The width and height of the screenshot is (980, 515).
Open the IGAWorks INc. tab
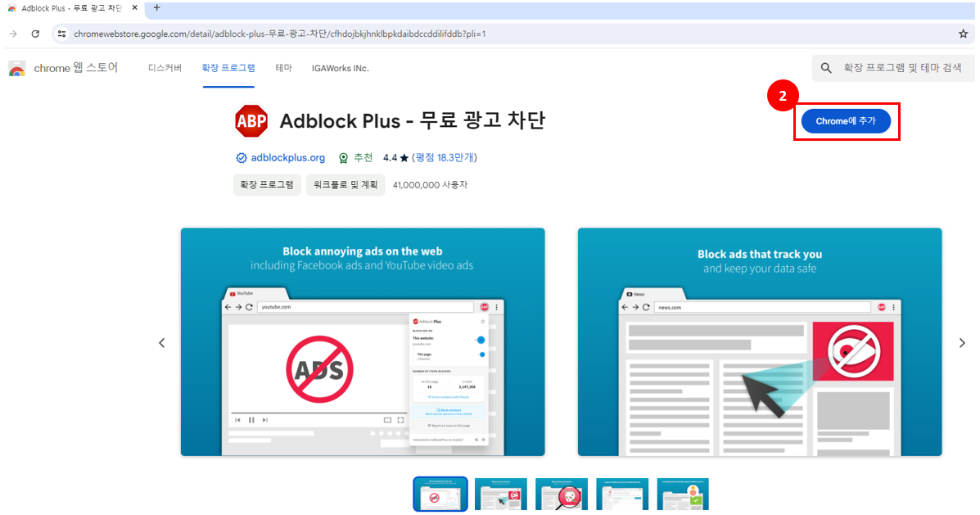pos(340,68)
